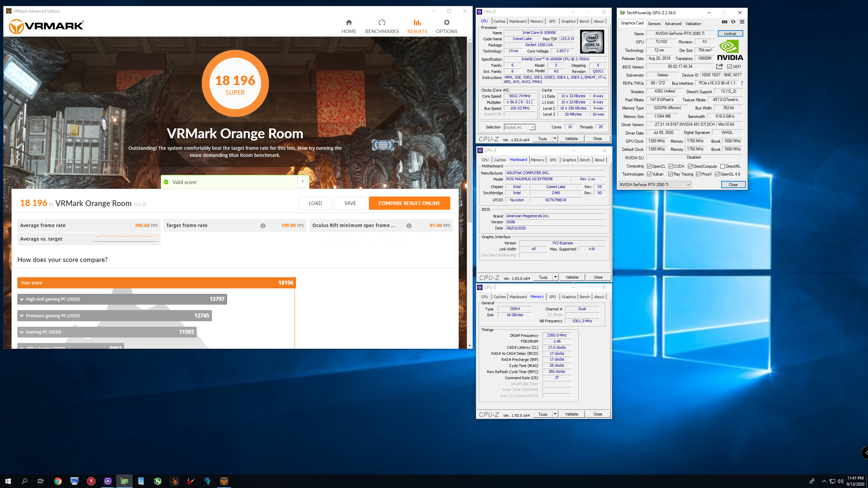Viewport: 868px width, 488px height.
Task: Switch to Sensors tab in GPU-Z
Action: 654,23
